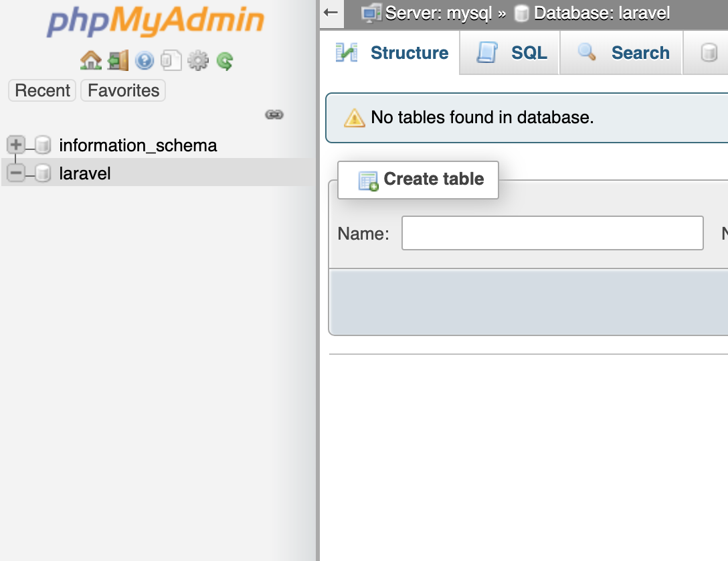Click the Recent tables button
This screenshot has height=561, width=728.
point(43,90)
